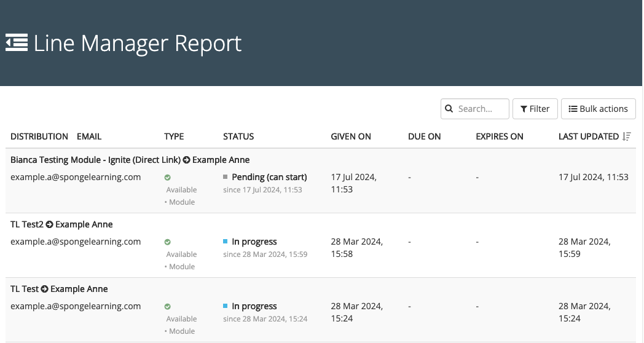Click the Distribution column header
The height and width of the screenshot is (343, 644).
[39, 136]
